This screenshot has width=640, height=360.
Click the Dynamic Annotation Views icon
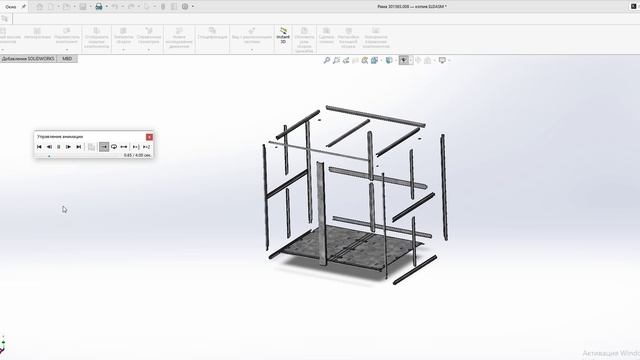(x=364, y=60)
